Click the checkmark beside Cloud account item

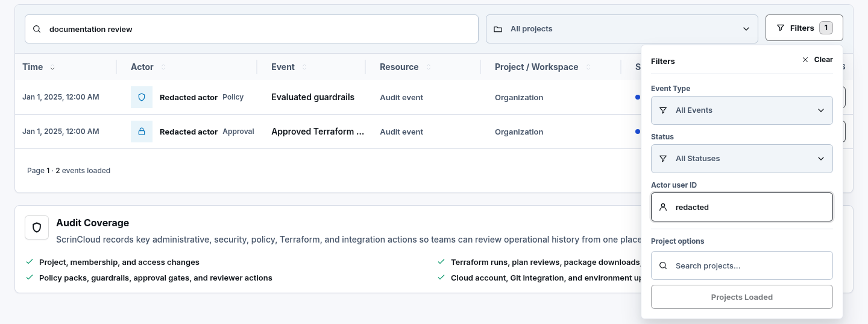pyautogui.click(x=441, y=278)
